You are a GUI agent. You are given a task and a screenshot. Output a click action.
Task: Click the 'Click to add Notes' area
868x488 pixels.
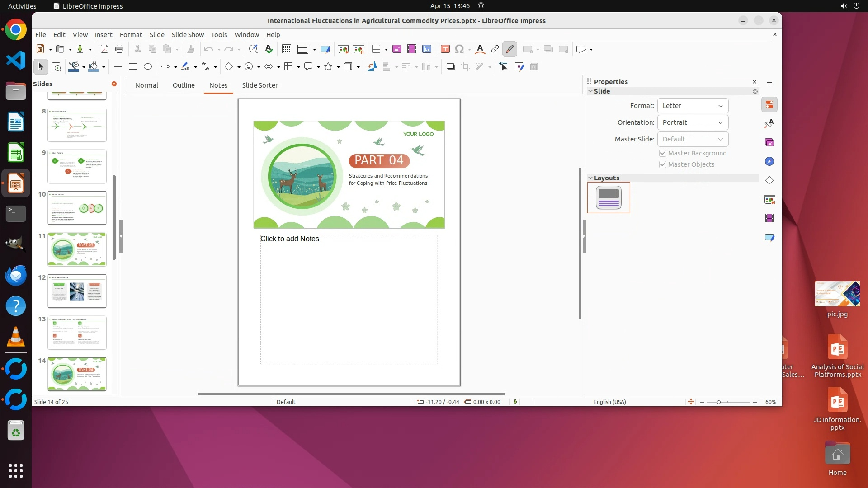pos(349,299)
